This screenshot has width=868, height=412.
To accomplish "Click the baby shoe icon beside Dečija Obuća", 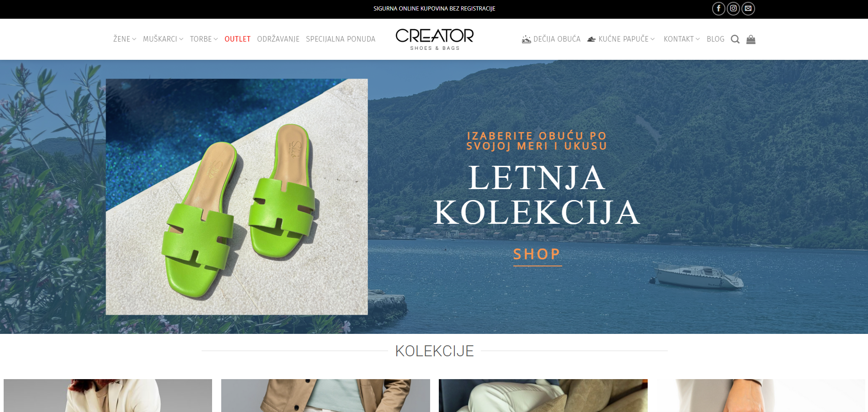I will (x=527, y=39).
